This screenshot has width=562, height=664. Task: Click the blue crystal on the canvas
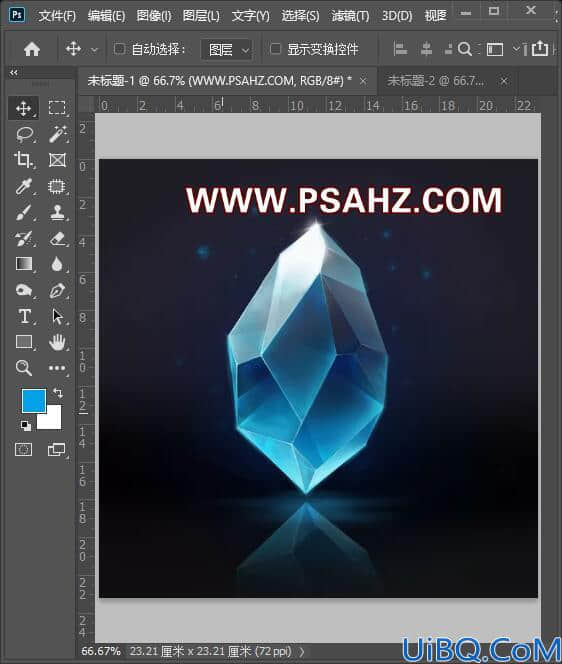(x=308, y=358)
